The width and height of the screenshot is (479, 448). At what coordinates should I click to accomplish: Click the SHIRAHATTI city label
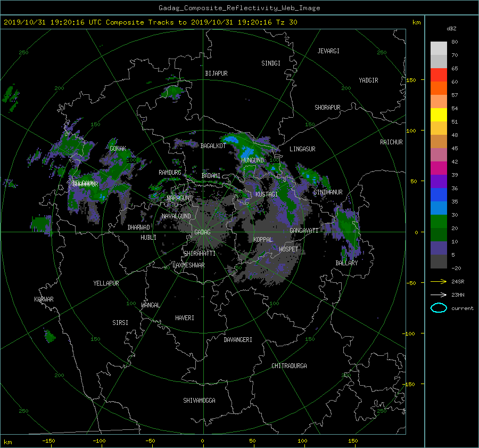click(200, 254)
